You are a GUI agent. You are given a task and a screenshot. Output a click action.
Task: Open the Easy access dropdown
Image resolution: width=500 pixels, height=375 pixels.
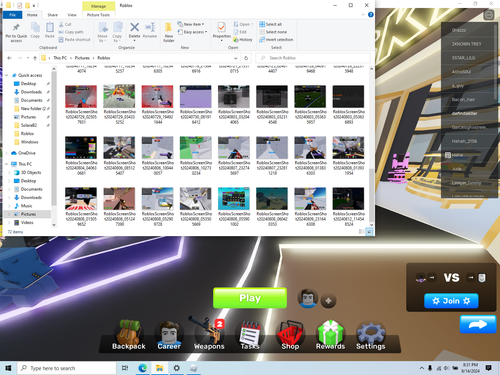[x=192, y=32]
